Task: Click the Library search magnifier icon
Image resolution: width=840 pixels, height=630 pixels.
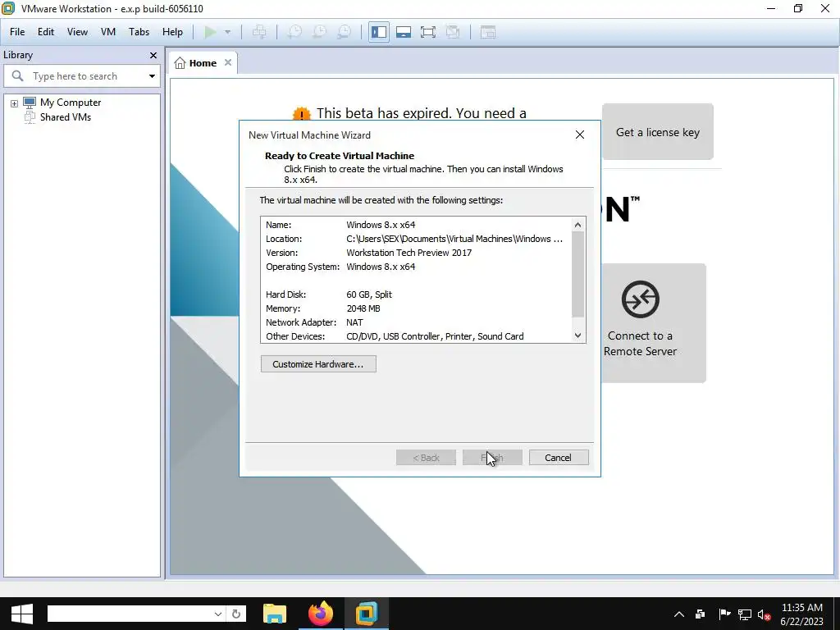Action: click(x=18, y=76)
